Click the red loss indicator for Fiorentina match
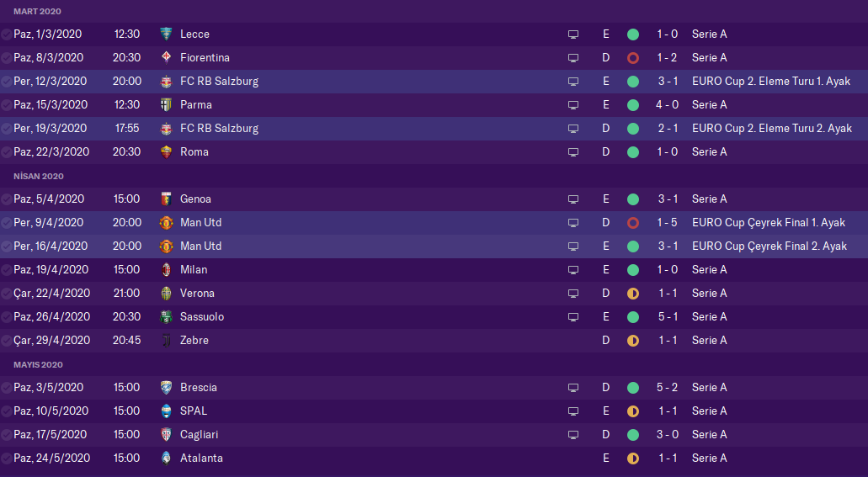This screenshot has width=868, height=477. click(x=633, y=58)
